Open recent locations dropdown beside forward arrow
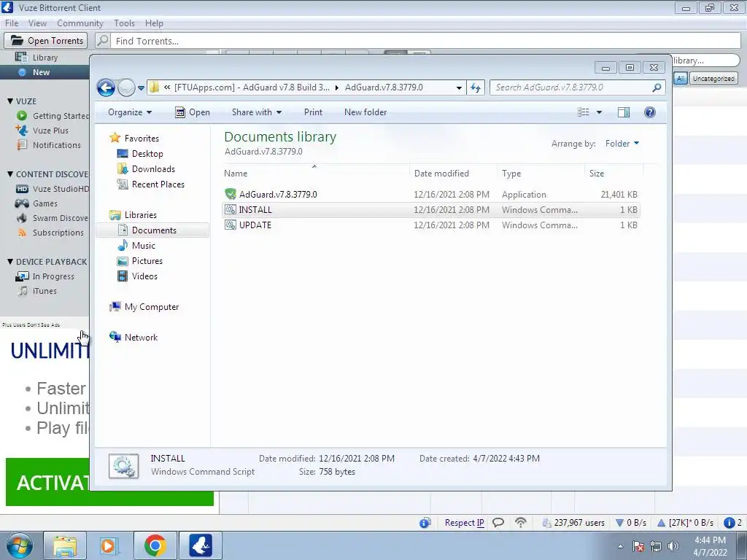 [x=141, y=88]
